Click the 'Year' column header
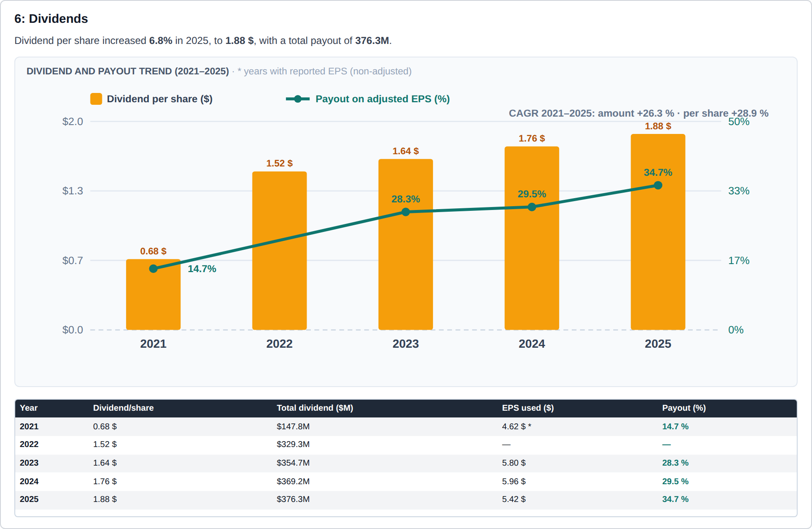The height and width of the screenshot is (529, 812). [x=29, y=408]
